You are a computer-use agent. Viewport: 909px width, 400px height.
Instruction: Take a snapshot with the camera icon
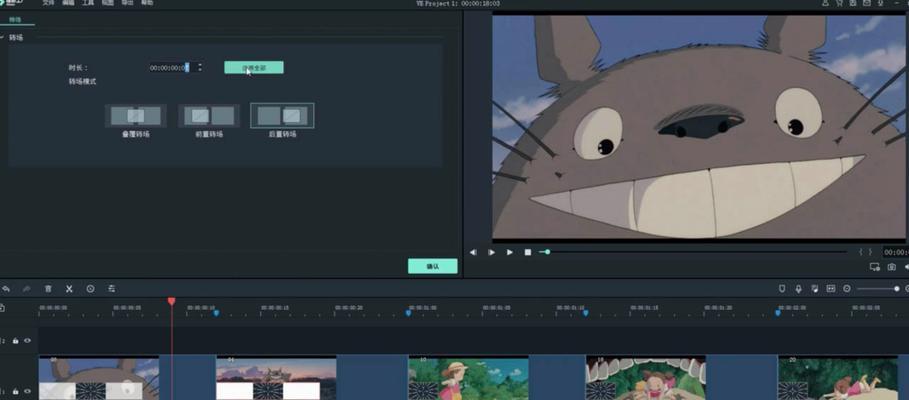tap(892, 267)
